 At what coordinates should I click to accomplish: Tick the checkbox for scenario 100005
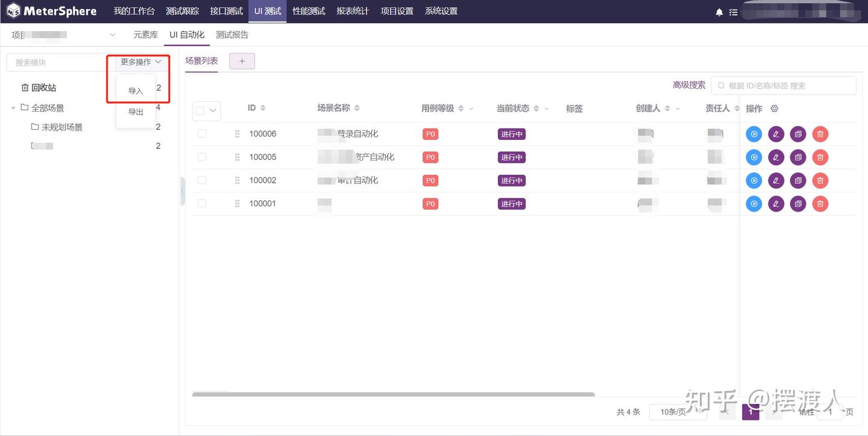click(x=202, y=157)
